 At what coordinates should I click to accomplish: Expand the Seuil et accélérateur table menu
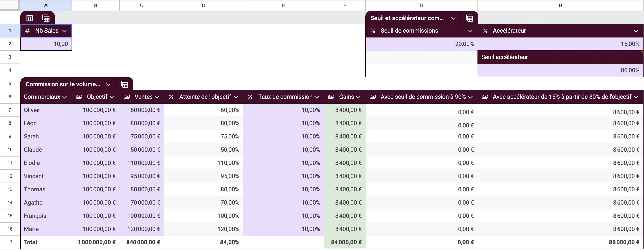(453, 19)
